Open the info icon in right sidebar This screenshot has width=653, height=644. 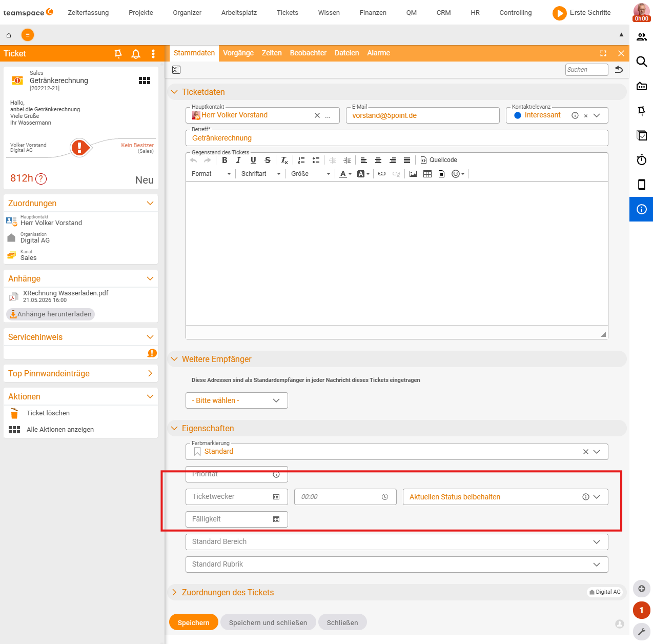pos(642,209)
